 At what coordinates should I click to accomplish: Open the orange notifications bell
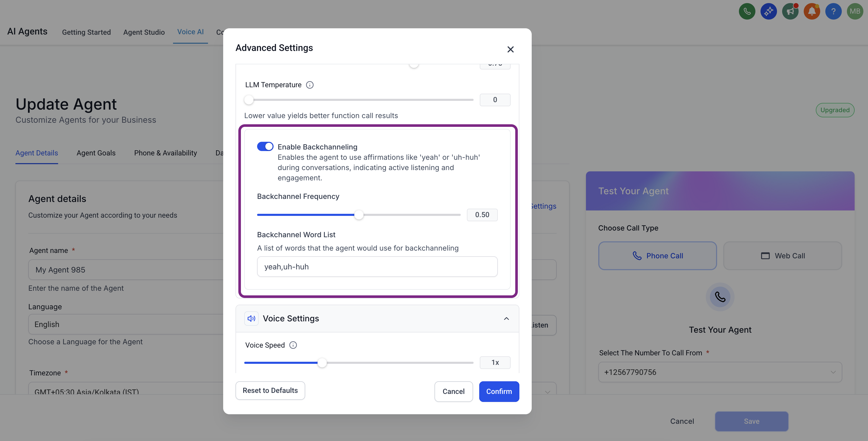click(x=812, y=12)
